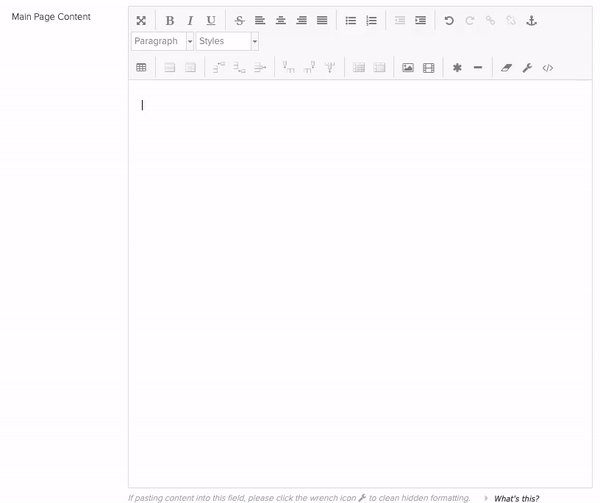This screenshot has width=600, height=503.
Task: Decrease indent with outdent icon
Action: pos(400,21)
